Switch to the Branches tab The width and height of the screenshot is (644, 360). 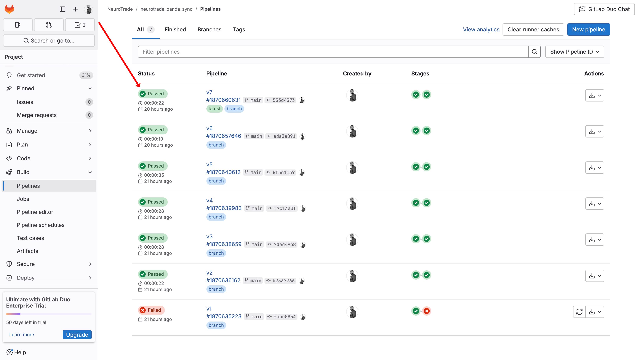209,29
